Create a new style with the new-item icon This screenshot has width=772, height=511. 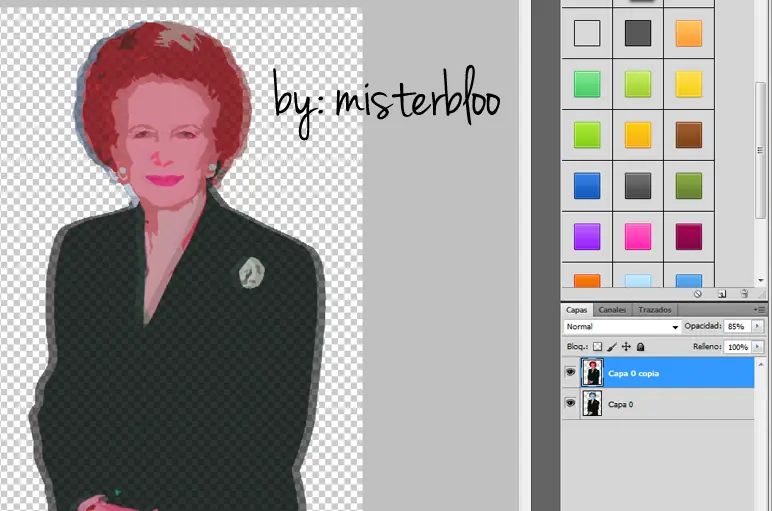coord(722,294)
